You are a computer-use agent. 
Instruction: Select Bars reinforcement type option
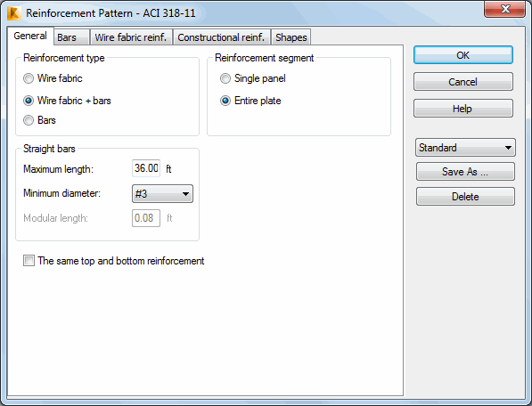click(x=29, y=120)
